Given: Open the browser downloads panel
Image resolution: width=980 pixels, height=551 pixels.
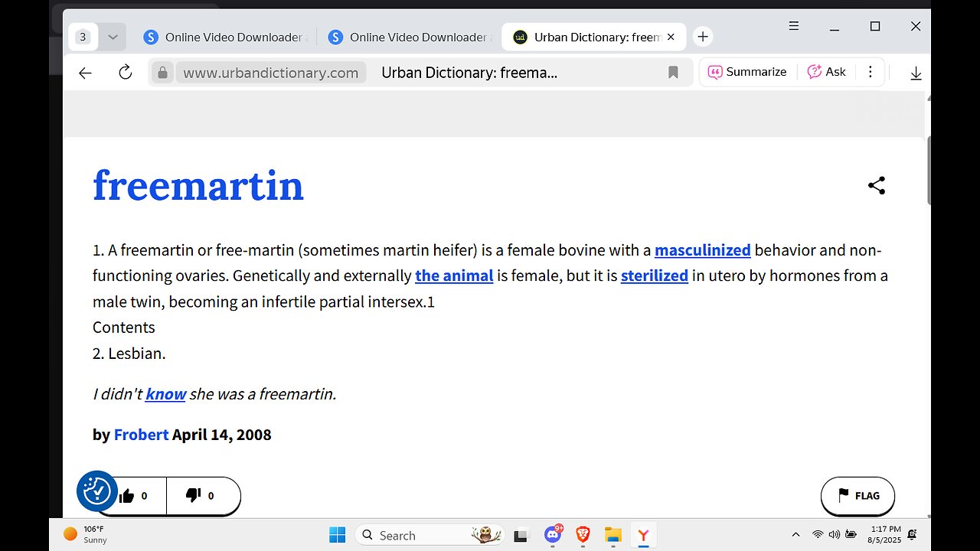Looking at the screenshot, I should point(916,73).
